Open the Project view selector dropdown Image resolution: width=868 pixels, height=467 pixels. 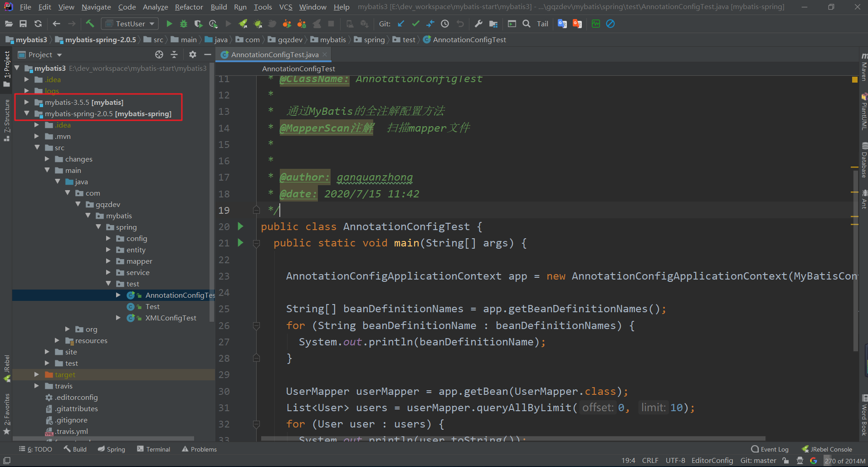tap(40, 54)
